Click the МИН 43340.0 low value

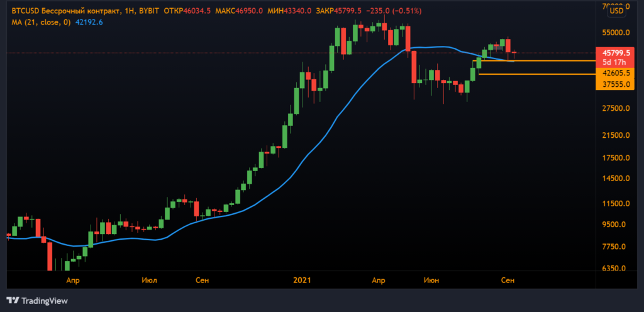(x=289, y=11)
